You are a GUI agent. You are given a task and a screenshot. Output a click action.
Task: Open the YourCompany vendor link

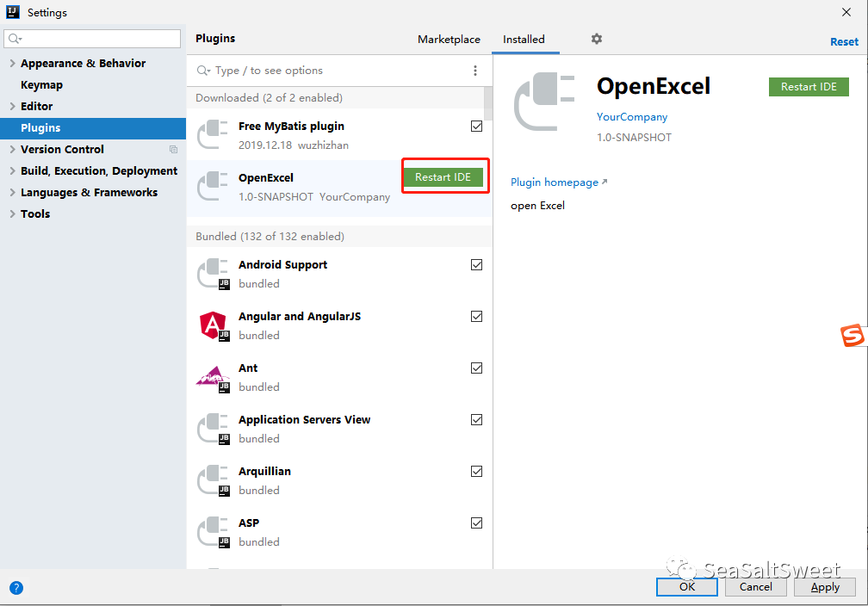632,117
